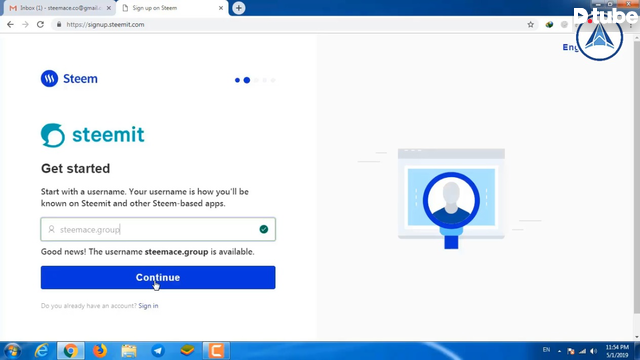Click the Camtasia taskbar icon
The width and height of the screenshot is (640, 360).
click(x=216, y=351)
